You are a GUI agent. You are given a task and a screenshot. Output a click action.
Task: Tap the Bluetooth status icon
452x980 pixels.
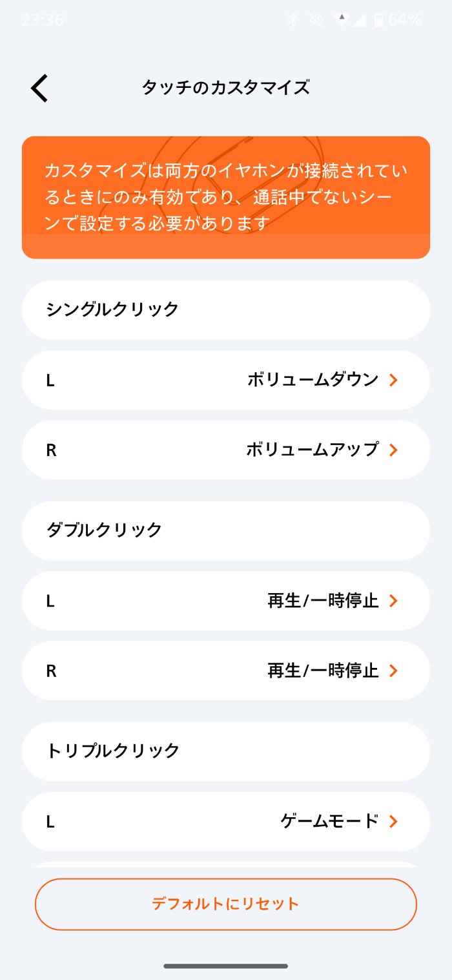point(293,20)
